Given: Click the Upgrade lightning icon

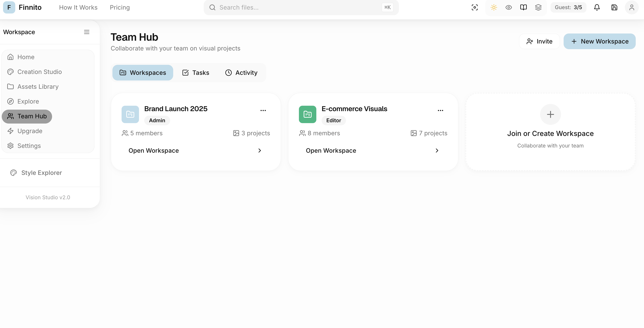Looking at the screenshot, I should pos(10,131).
